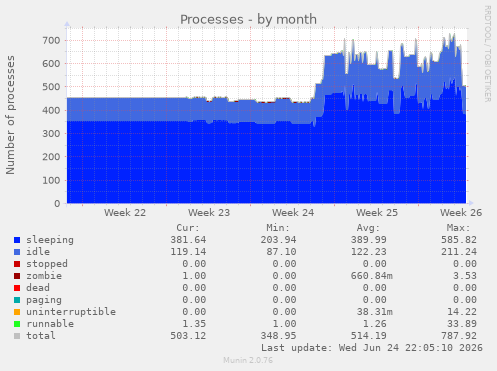
Task: Click the 'dead' legend label
Action: 38,288
